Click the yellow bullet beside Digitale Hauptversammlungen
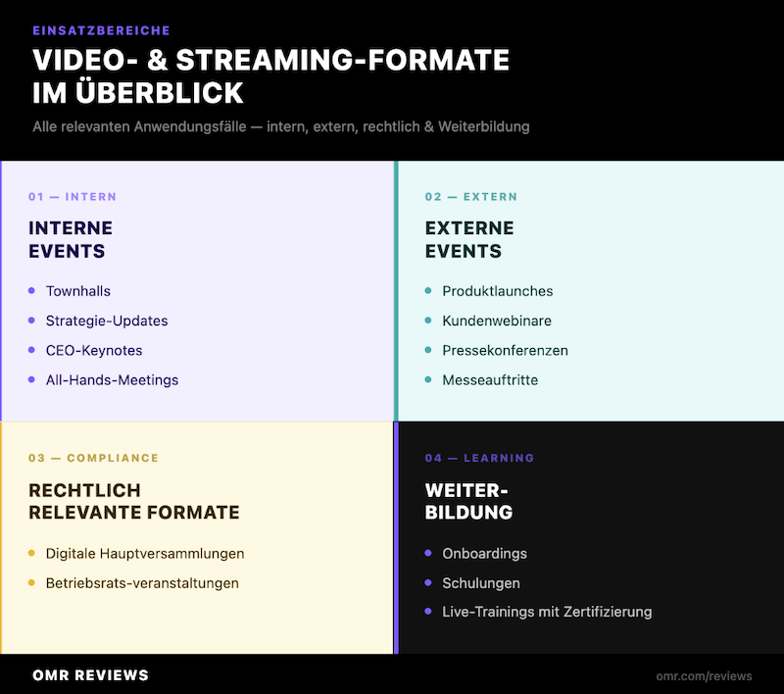 click(34, 553)
